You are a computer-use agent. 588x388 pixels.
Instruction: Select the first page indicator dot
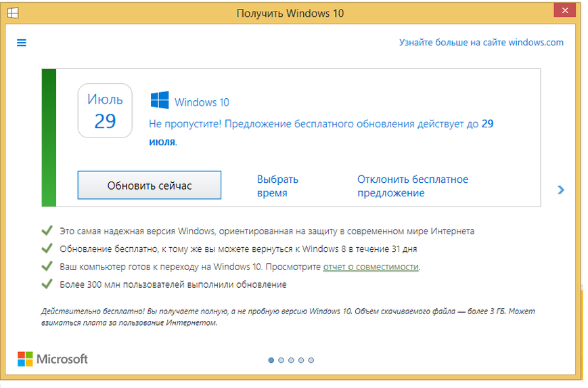271,360
